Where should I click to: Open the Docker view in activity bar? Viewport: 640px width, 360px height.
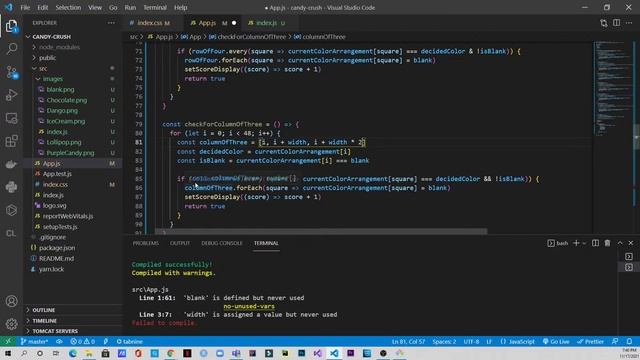pos(11,164)
